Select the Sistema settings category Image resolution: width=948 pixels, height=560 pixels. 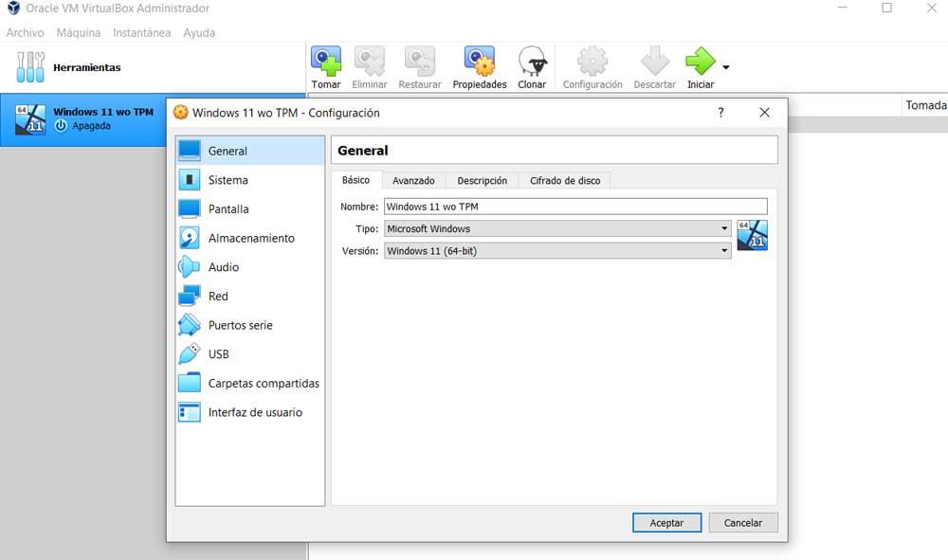228,179
